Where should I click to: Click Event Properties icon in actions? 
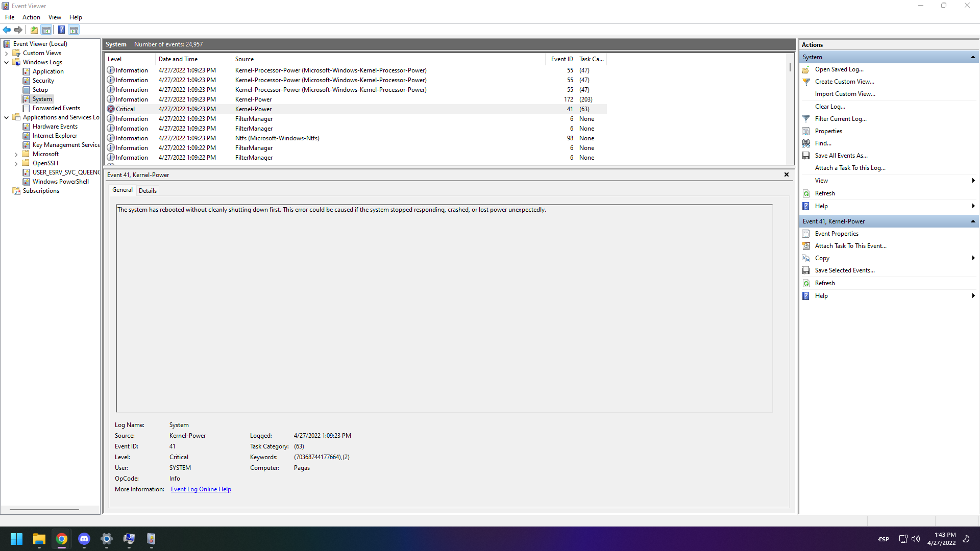click(x=806, y=234)
